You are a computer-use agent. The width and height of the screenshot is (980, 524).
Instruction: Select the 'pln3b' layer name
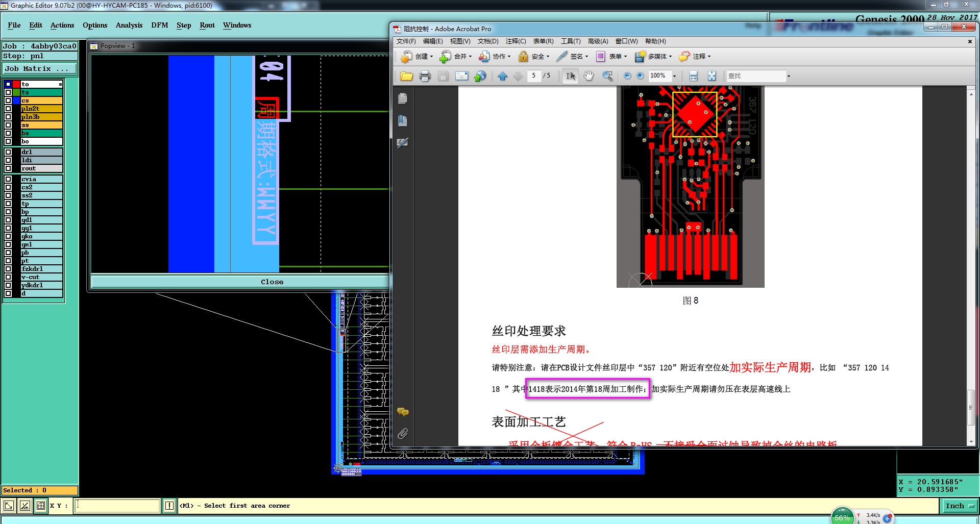[x=41, y=117]
